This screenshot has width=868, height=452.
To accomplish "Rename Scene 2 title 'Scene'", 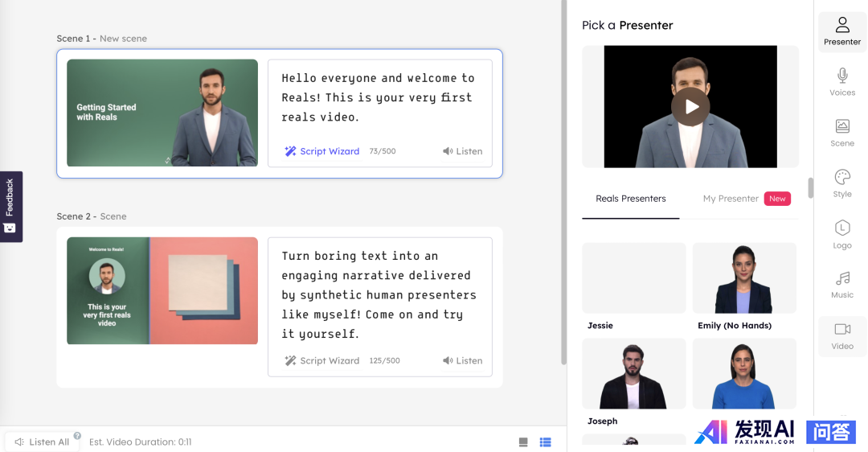I will 113,216.
